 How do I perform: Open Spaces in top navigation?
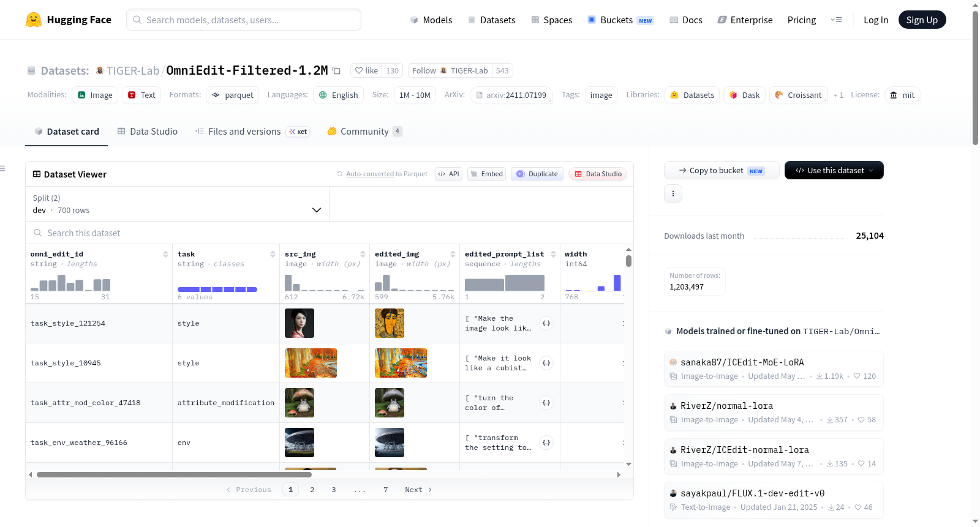tap(552, 20)
